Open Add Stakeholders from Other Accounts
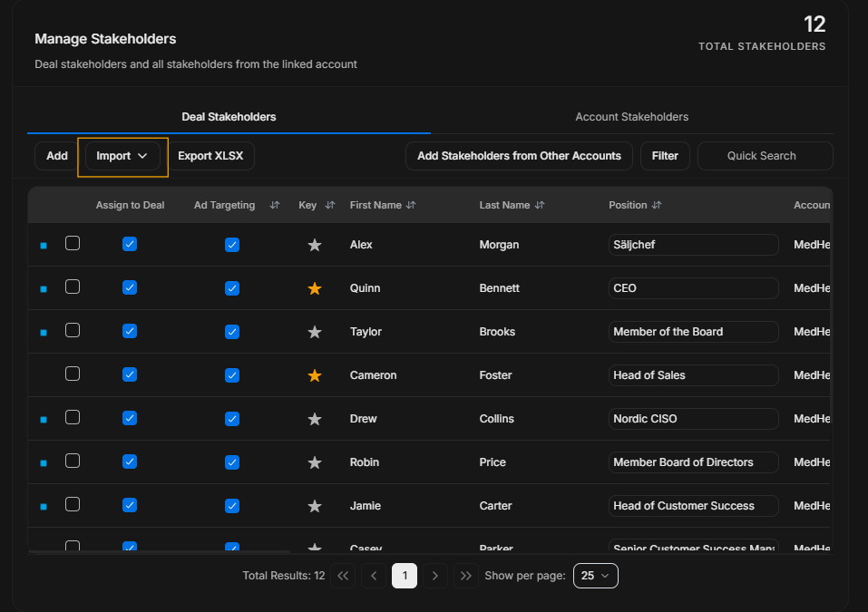This screenshot has width=868, height=612. [519, 156]
